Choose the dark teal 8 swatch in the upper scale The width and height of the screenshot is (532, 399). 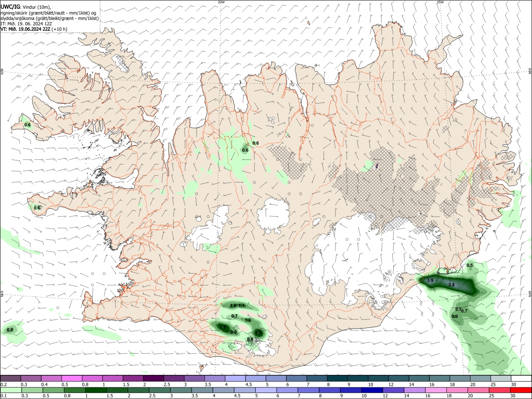pos(337,378)
